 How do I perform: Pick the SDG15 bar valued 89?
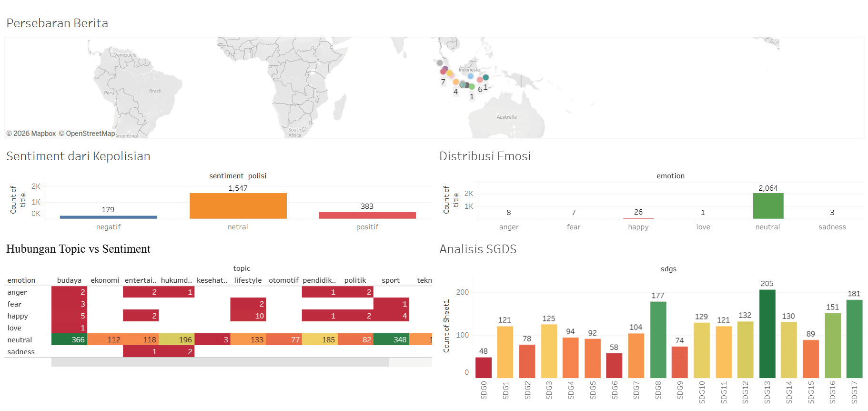click(811, 359)
